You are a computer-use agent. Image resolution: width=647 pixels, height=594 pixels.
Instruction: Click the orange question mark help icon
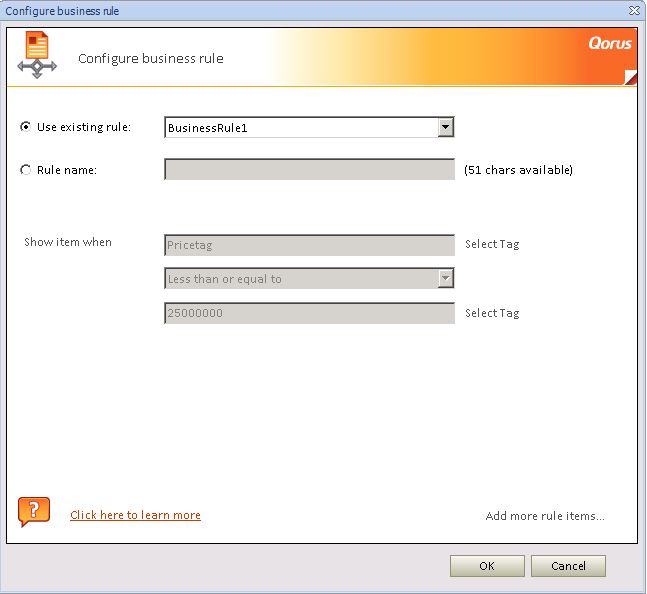click(x=34, y=512)
